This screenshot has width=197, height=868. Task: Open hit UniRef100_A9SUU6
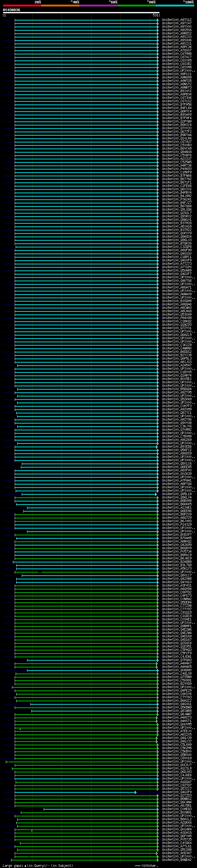pos(177,40)
